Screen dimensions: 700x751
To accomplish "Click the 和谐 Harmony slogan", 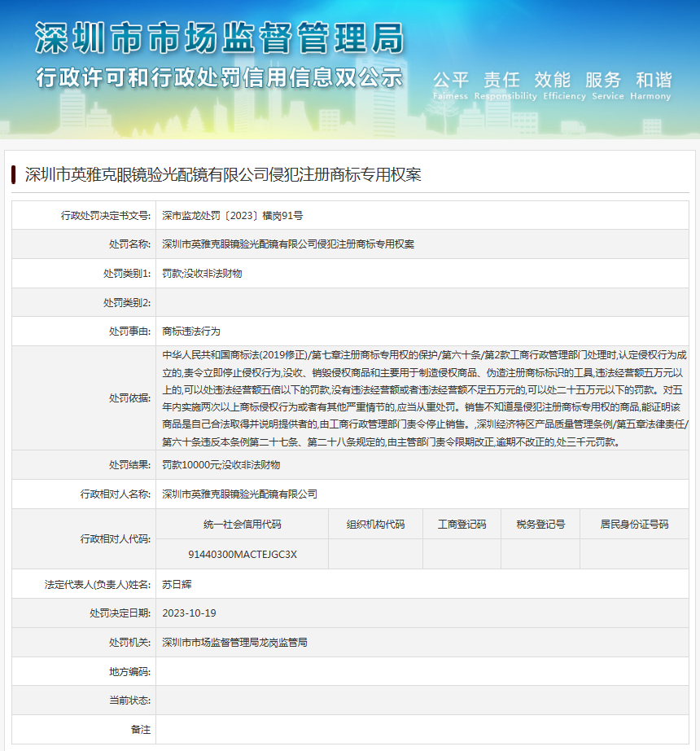I will (650, 86).
